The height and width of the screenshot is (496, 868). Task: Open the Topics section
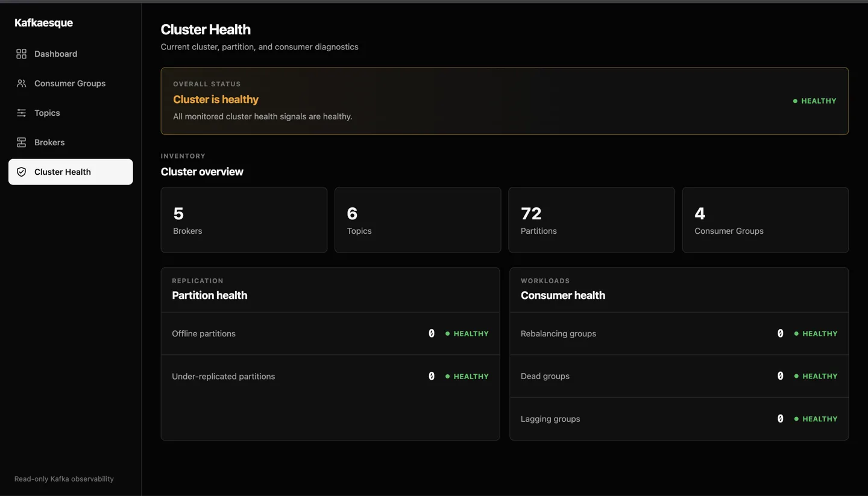pyautogui.click(x=71, y=113)
